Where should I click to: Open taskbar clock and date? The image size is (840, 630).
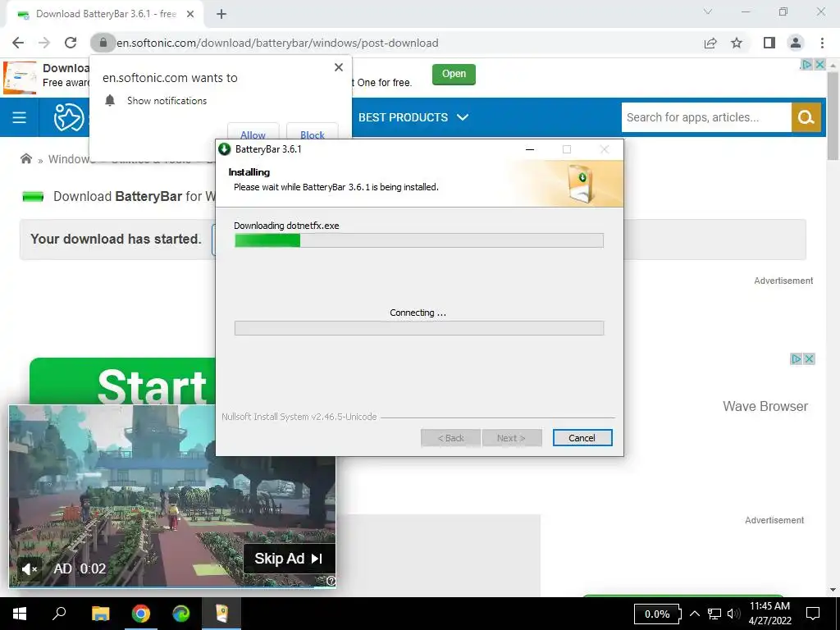769,614
